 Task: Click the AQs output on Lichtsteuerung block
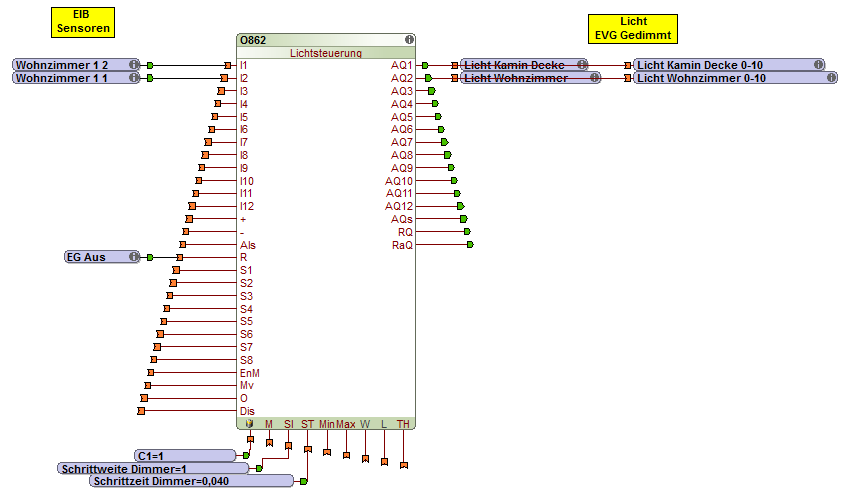[x=402, y=219]
